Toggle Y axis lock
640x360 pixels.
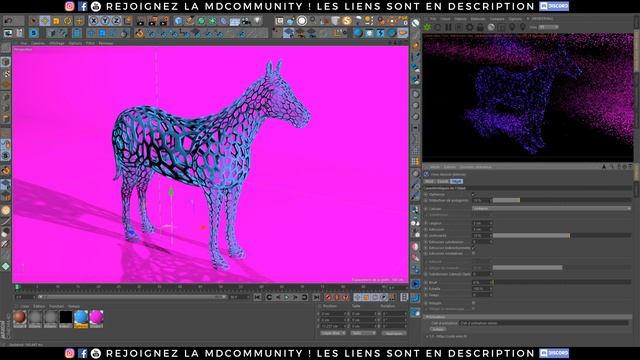click(x=105, y=20)
